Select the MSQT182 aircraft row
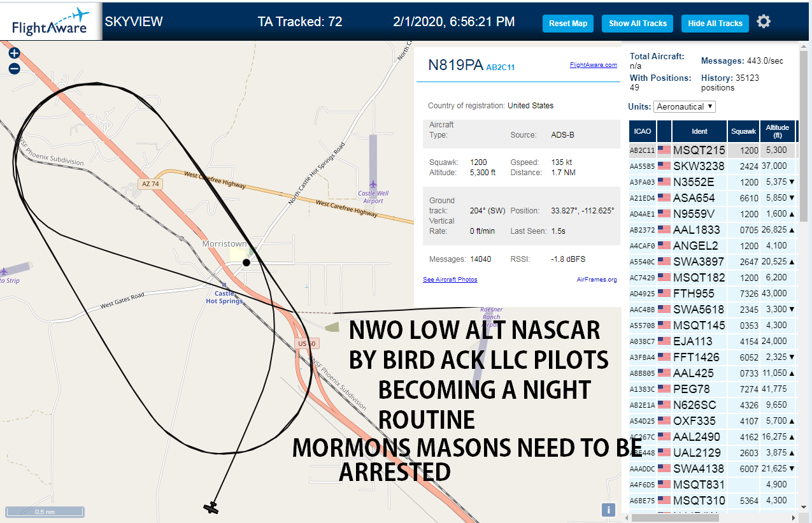 coord(713,278)
